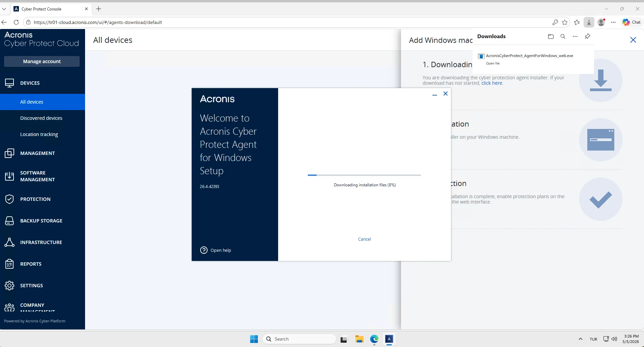Pin the Downloads panel
The image size is (644, 347).
588,36
